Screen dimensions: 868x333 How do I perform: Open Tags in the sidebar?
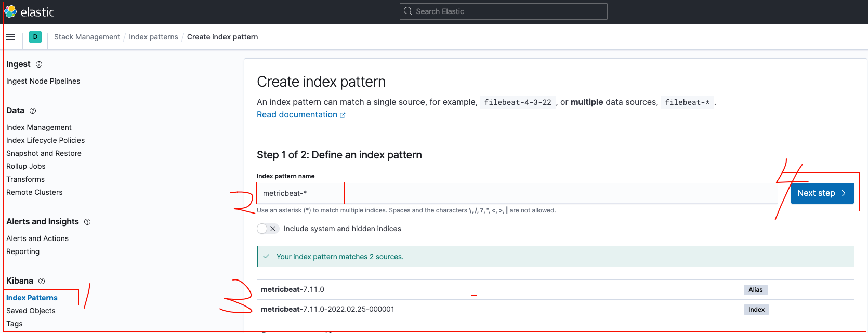15,324
